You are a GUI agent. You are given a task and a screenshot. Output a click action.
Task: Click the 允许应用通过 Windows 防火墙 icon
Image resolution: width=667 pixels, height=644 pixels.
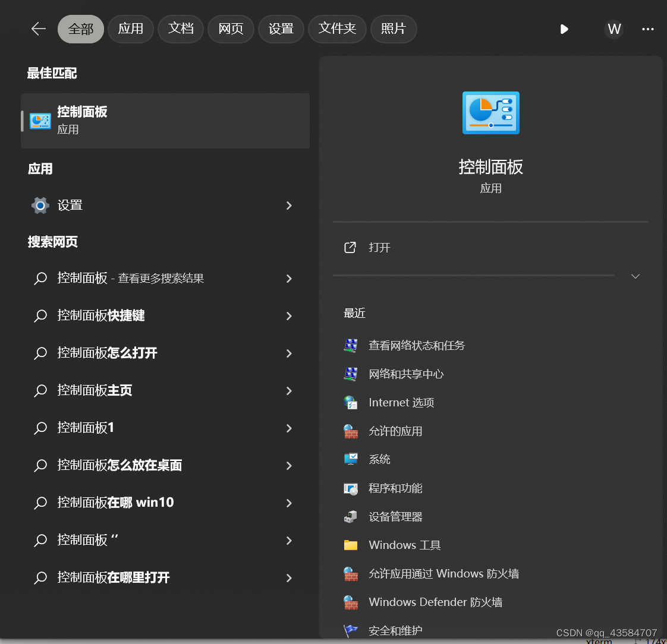[351, 573]
